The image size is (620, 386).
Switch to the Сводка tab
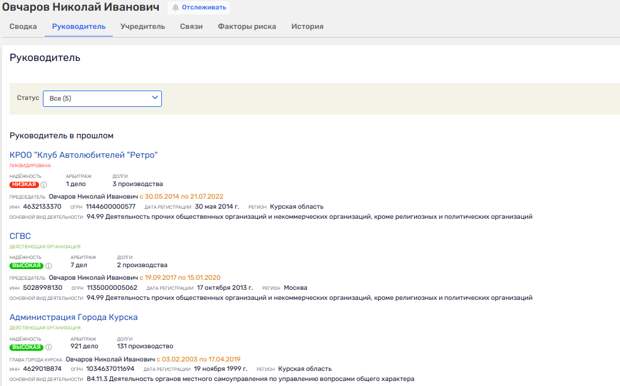point(23,26)
